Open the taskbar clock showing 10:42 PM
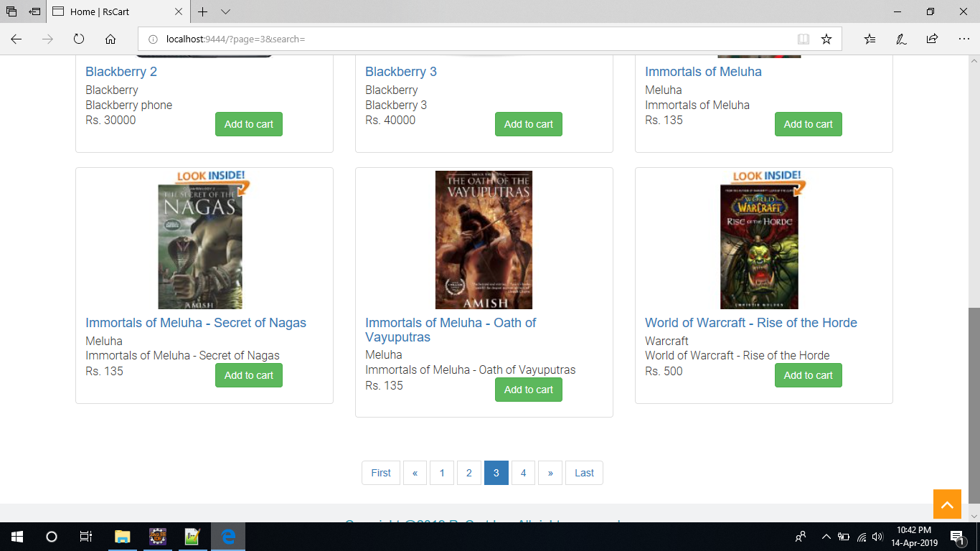This screenshot has height=551, width=980. click(x=914, y=537)
